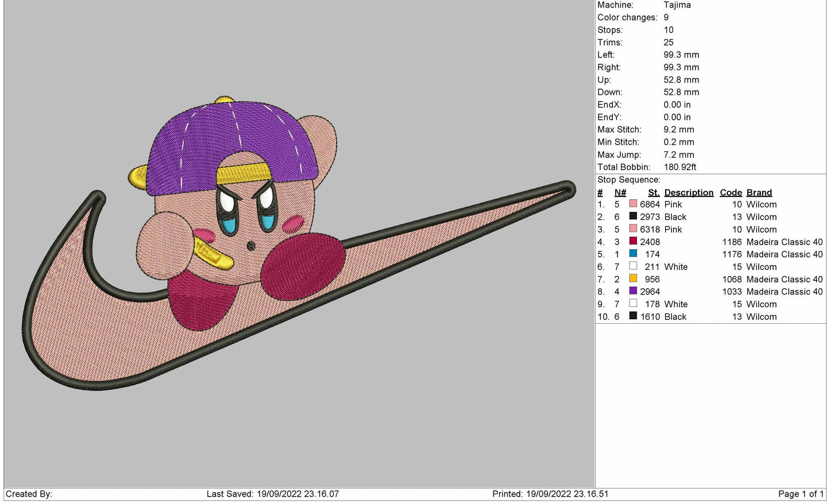Click the N# column header
The image size is (830, 504).
coord(620,193)
